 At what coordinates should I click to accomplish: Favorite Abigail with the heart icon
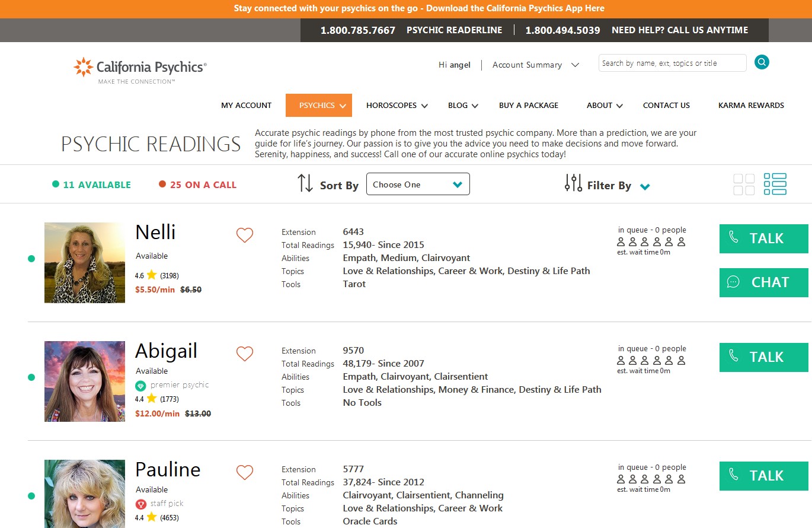pos(245,354)
